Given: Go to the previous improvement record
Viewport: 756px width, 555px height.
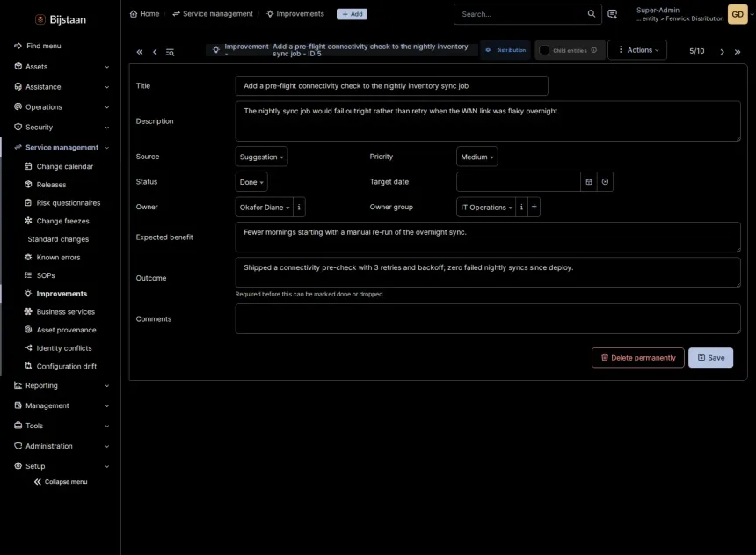Looking at the screenshot, I should point(155,52).
